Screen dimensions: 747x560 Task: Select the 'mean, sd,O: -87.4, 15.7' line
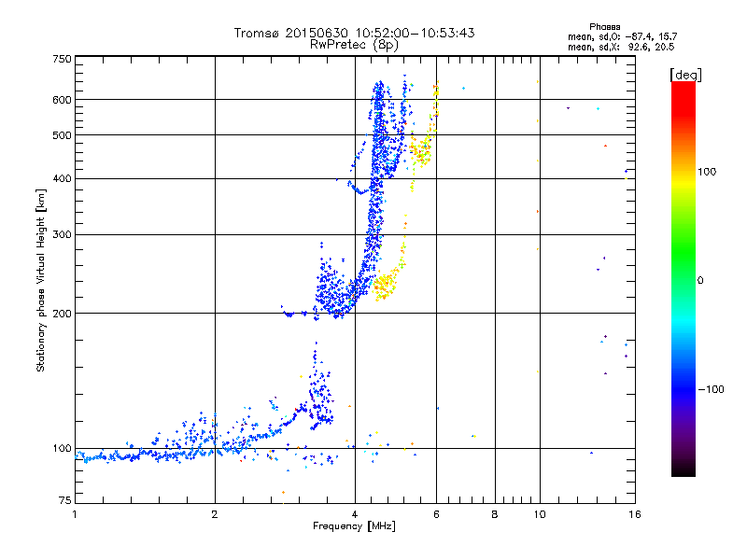point(622,36)
